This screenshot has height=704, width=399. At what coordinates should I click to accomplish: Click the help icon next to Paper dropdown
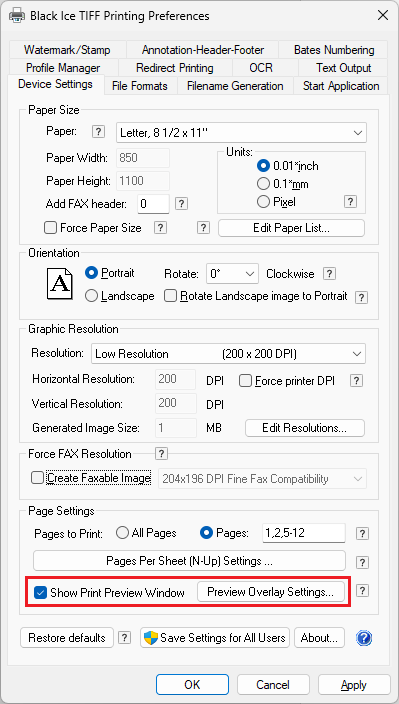point(98,132)
